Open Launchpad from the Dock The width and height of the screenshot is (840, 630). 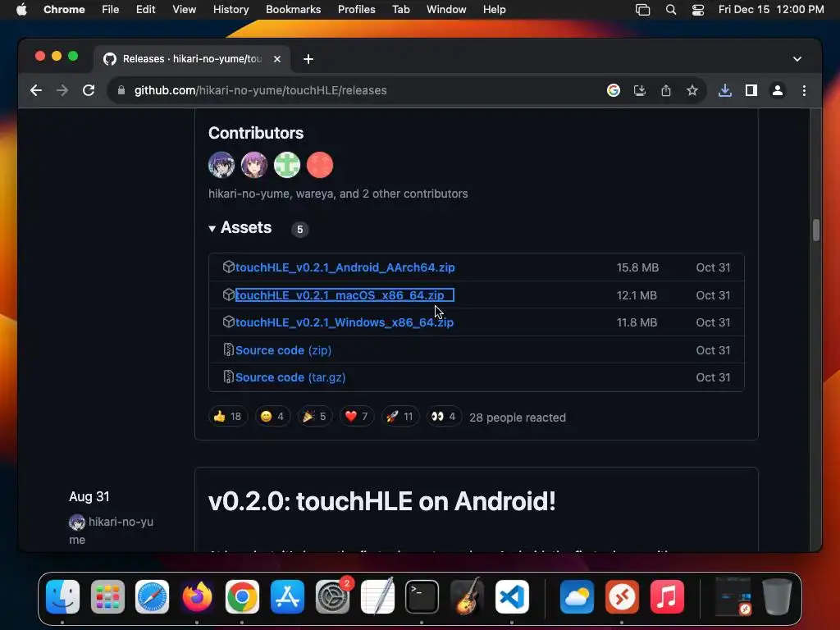[107, 596]
